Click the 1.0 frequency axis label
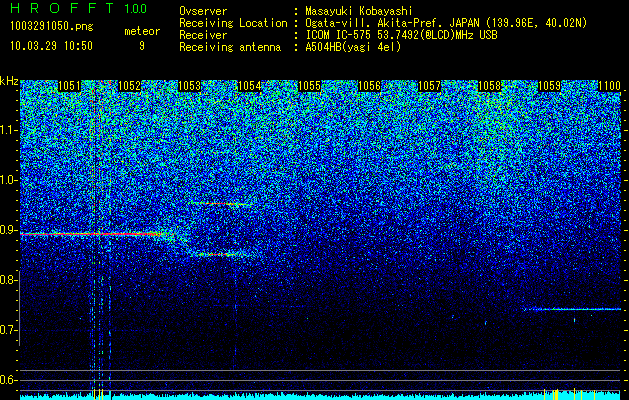This screenshot has width=629, height=400. [x=8, y=181]
